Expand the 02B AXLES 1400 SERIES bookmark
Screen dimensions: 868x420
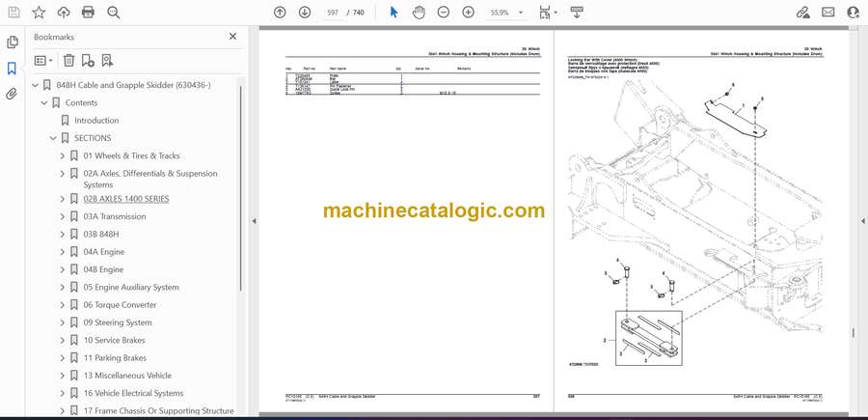[x=63, y=199]
